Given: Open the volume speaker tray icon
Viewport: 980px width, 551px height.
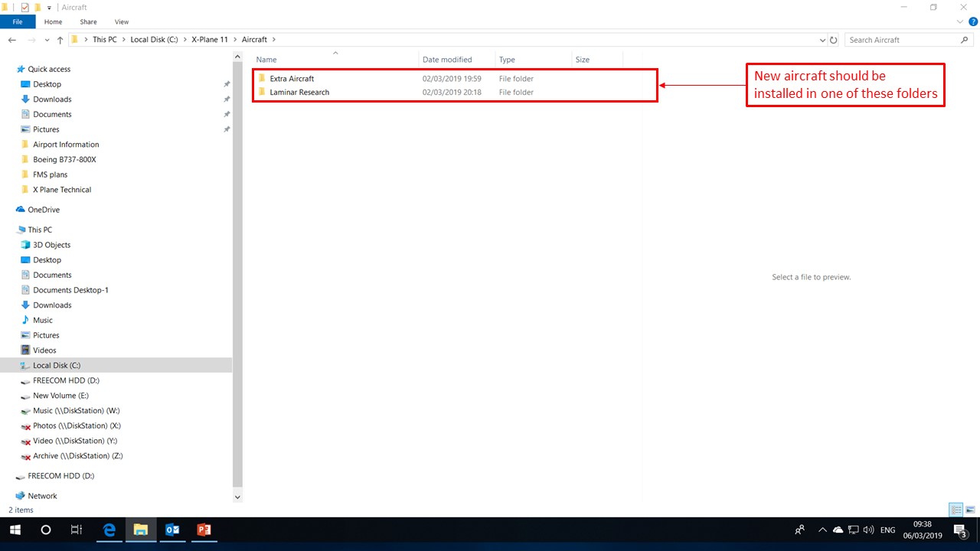Looking at the screenshot, I should (868, 530).
